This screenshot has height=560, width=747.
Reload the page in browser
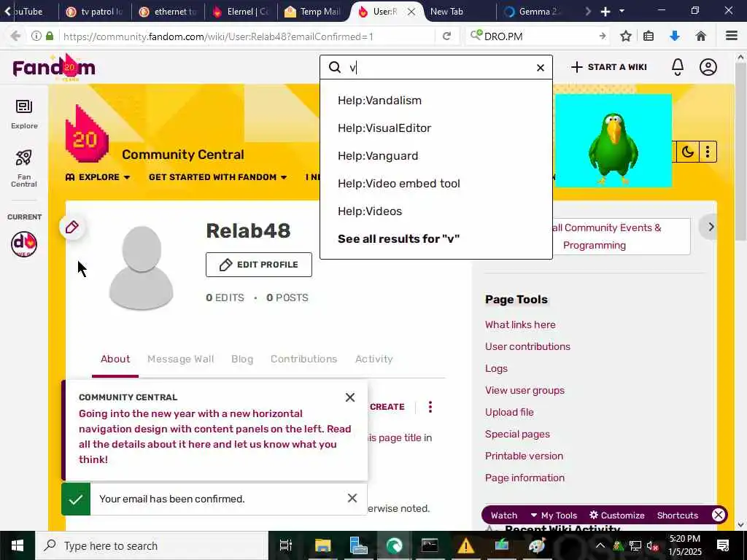tap(446, 36)
